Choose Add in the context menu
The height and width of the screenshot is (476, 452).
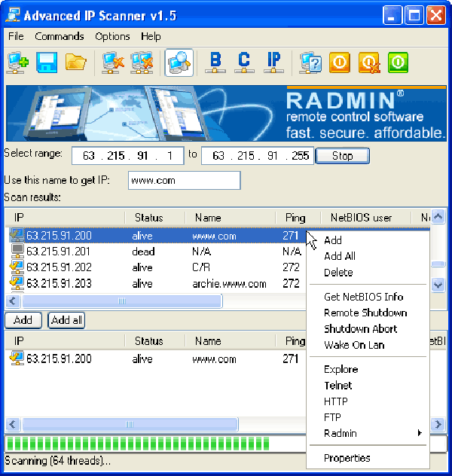tap(368, 240)
